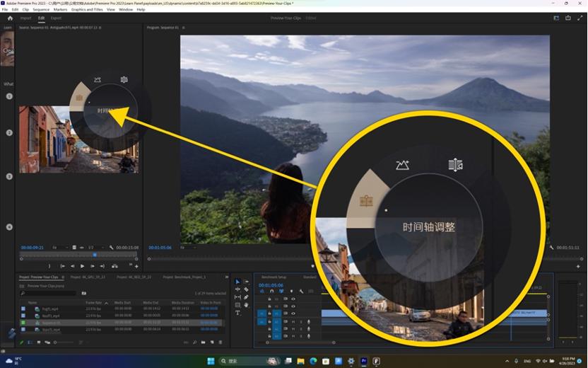Open the File menu
The height and width of the screenshot is (368, 588).
point(5,9)
